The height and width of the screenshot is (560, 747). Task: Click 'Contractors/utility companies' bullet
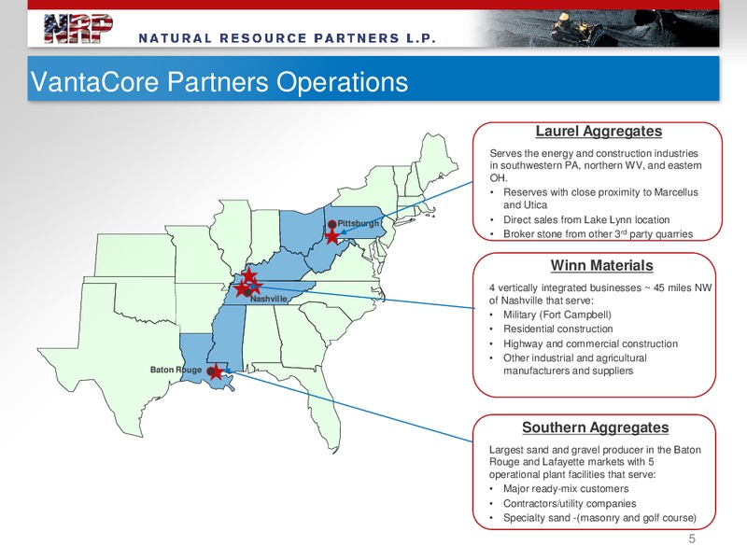(570, 503)
